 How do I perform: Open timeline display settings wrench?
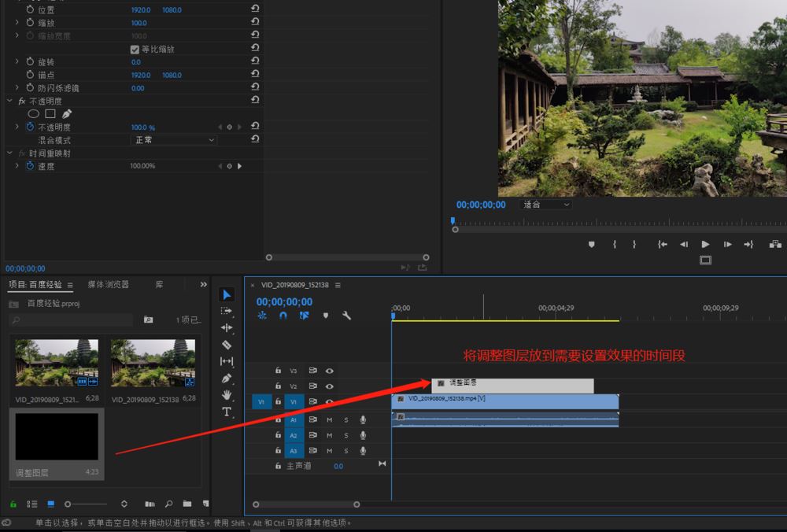346,316
